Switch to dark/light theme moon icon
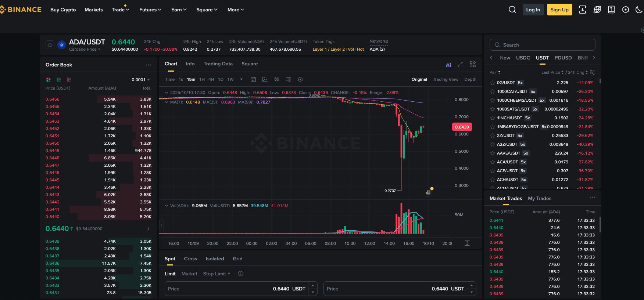This screenshot has width=644, height=300. pos(639,10)
